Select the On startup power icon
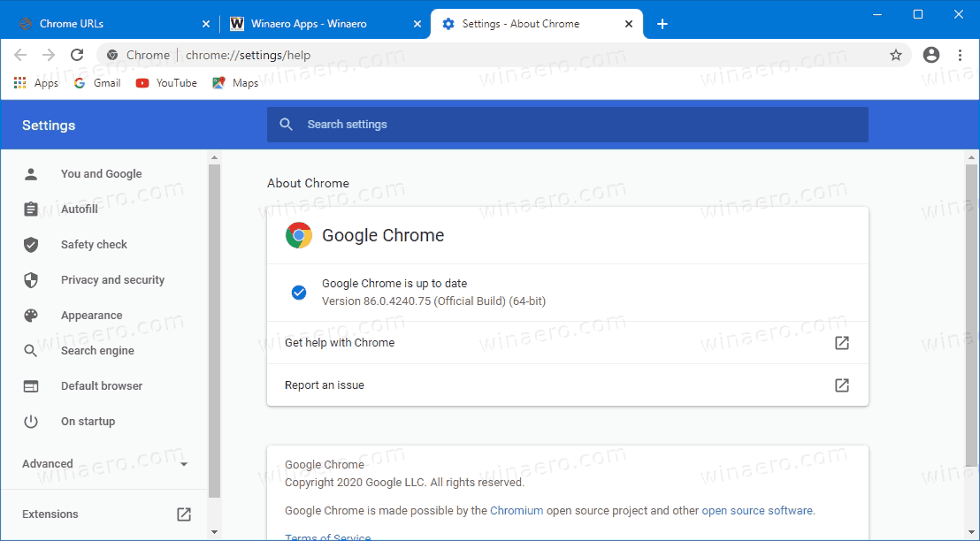Image resolution: width=980 pixels, height=541 pixels. [x=33, y=422]
